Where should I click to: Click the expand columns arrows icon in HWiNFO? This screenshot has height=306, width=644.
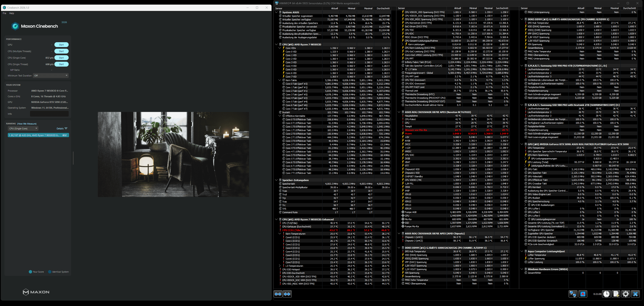278,294
